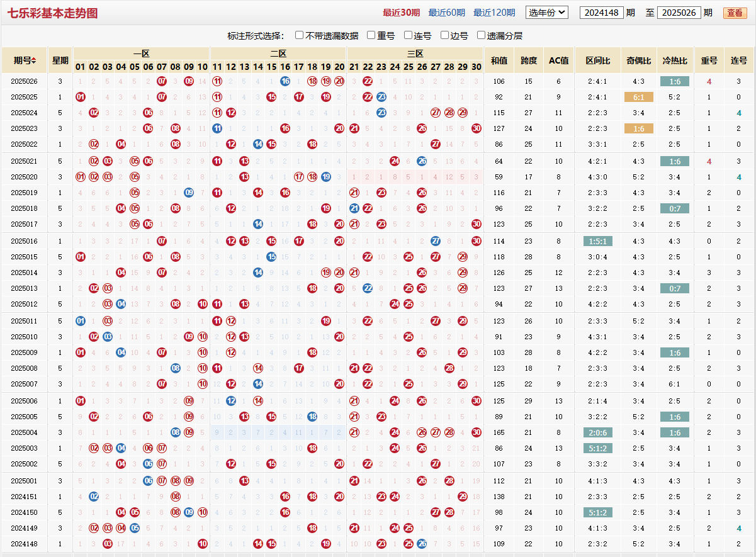Click red ball 07 in row 2025026
Screen dimensions: 756x557
(x=162, y=81)
